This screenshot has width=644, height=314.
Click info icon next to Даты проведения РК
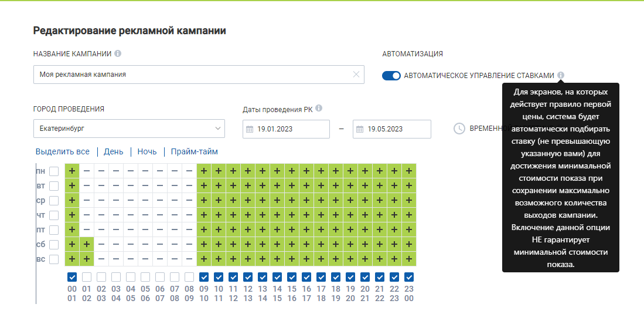click(319, 109)
